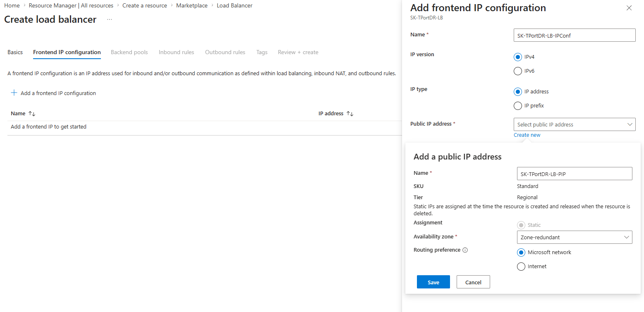The width and height of the screenshot is (644, 312).
Task: Open Marketplace breadcrumb link
Action: pyautogui.click(x=192, y=6)
